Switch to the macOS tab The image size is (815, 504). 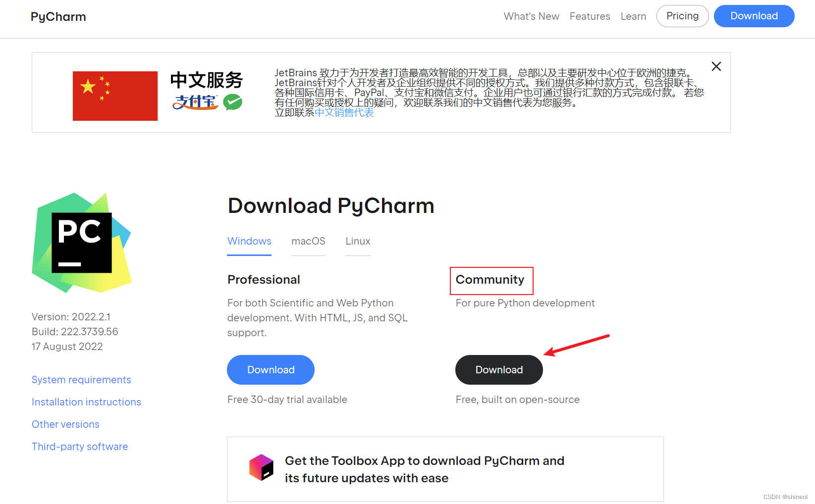pos(308,241)
